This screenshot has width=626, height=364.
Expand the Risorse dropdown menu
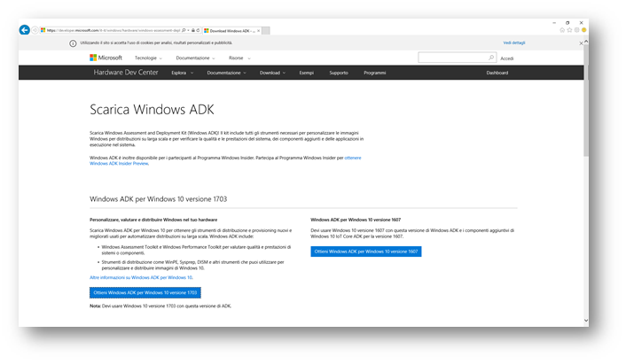coord(239,58)
